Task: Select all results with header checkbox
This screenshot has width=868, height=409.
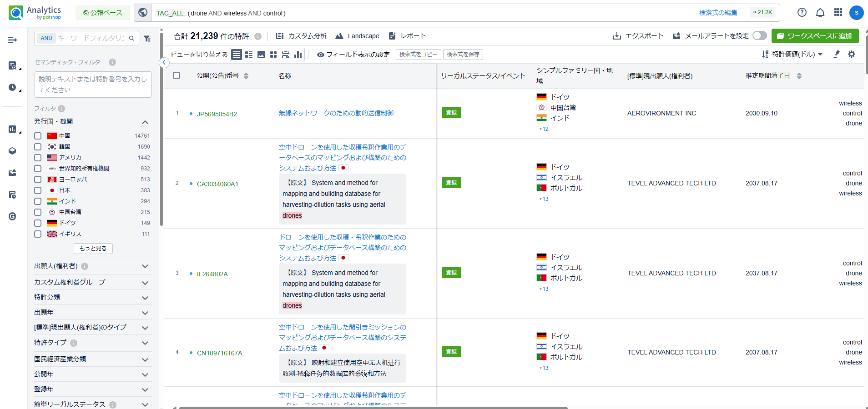Action: (x=177, y=75)
